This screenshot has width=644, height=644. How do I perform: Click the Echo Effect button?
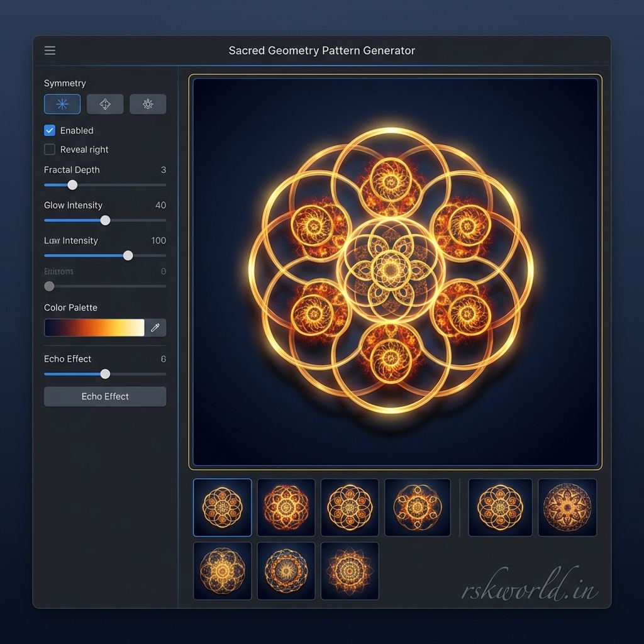pos(104,396)
